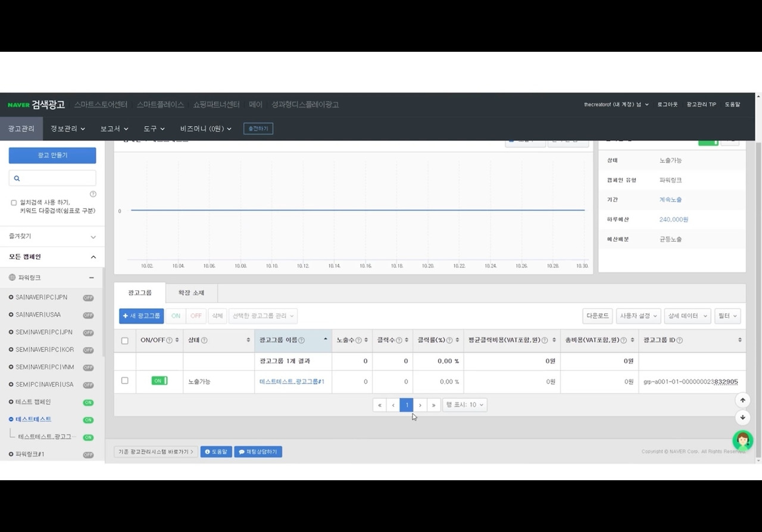Open the help question mark near search options
This screenshot has width=762, height=532.
[93, 194]
